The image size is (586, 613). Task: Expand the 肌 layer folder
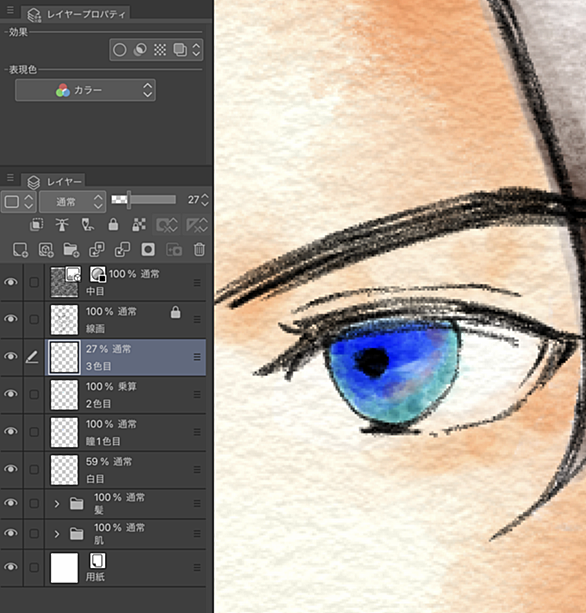click(57, 534)
